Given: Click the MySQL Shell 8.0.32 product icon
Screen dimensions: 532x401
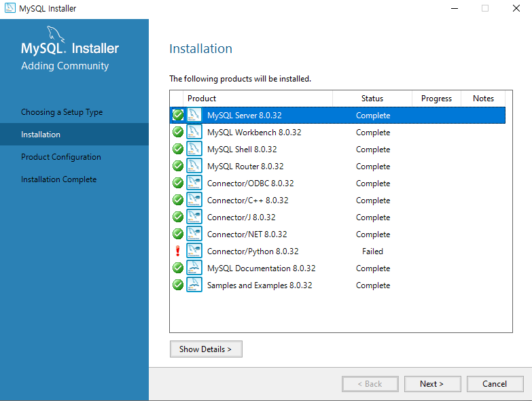Looking at the screenshot, I should click(x=194, y=149).
